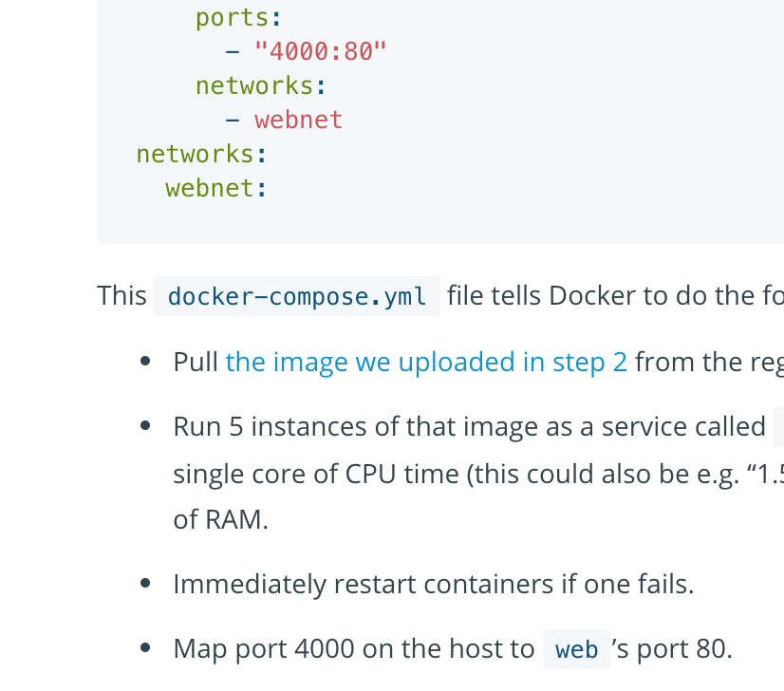
Task: Click the top-level 'networks:' key above 'webnet:'
Action: (x=202, y=154)
